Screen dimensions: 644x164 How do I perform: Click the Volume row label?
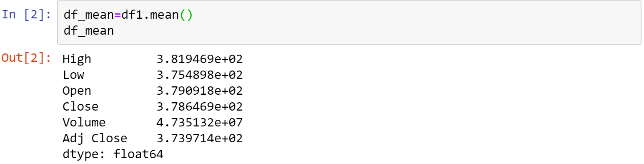point(84,123)
